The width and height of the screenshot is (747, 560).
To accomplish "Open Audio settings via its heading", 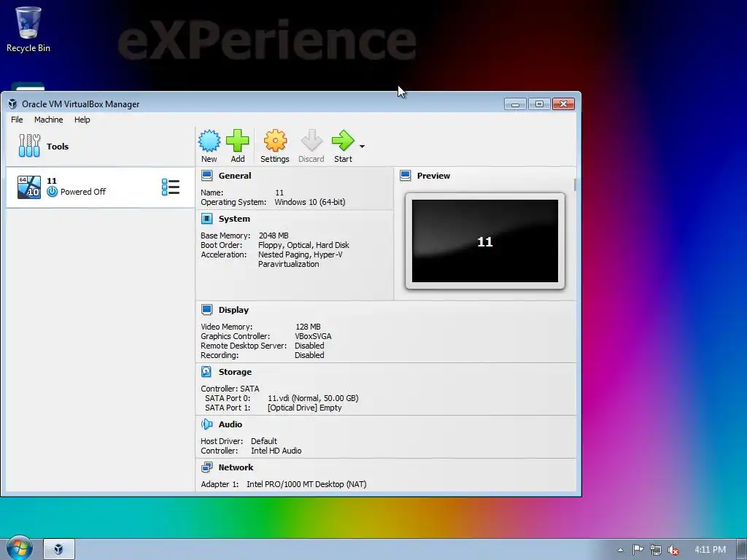I will point(230,424).
